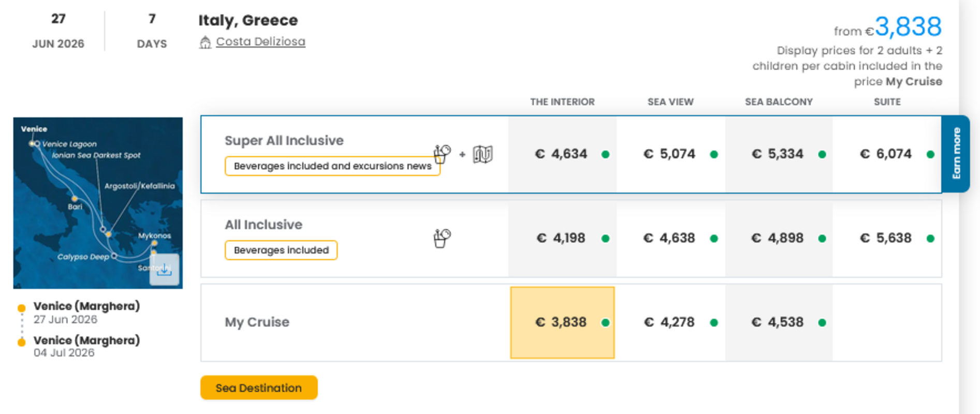Click the download icon on the map

pos(165,269)
